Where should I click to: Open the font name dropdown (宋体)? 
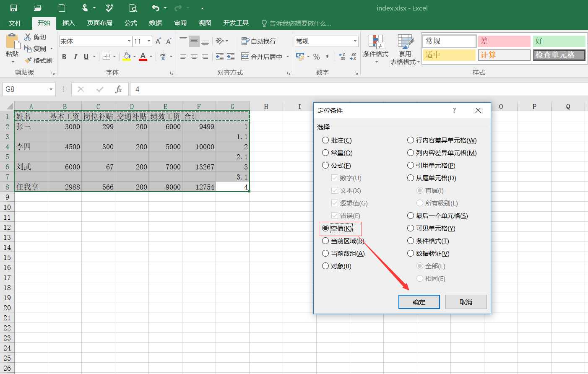click(129, 41)
